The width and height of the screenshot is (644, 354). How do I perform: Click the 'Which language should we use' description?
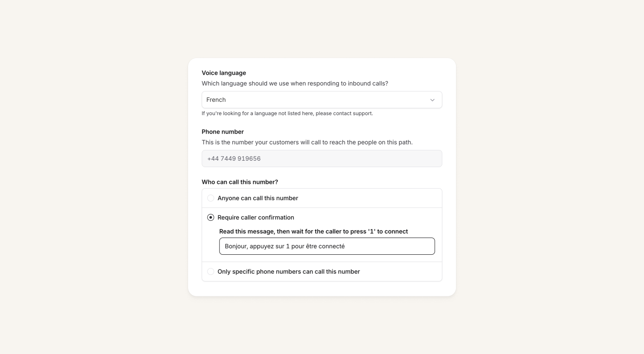tap(295, 83)
